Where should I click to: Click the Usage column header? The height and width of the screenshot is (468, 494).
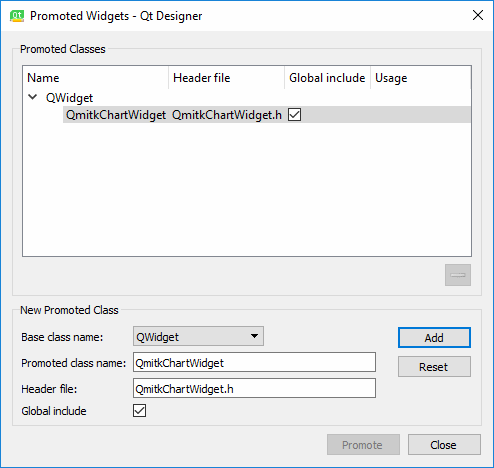tap(421, 78)
